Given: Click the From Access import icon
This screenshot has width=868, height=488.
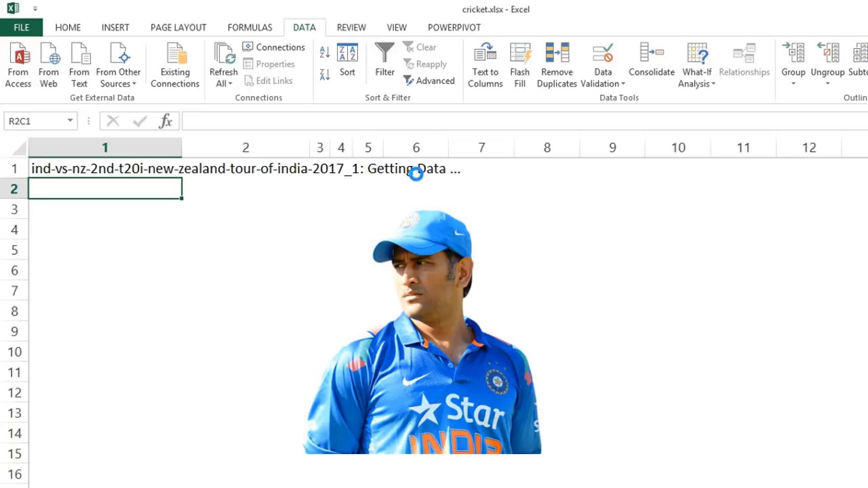Looking at the screenshot, I should [18, 65].
